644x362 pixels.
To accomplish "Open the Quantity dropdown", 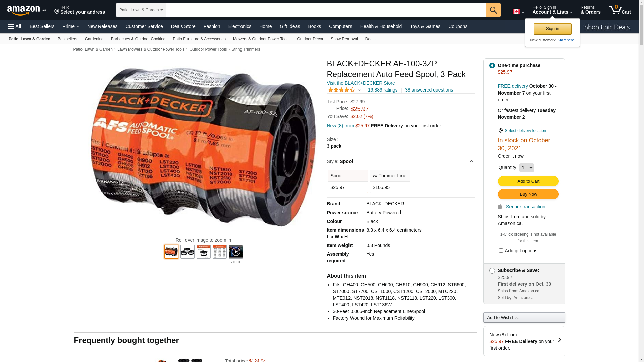I will (527, 168).
